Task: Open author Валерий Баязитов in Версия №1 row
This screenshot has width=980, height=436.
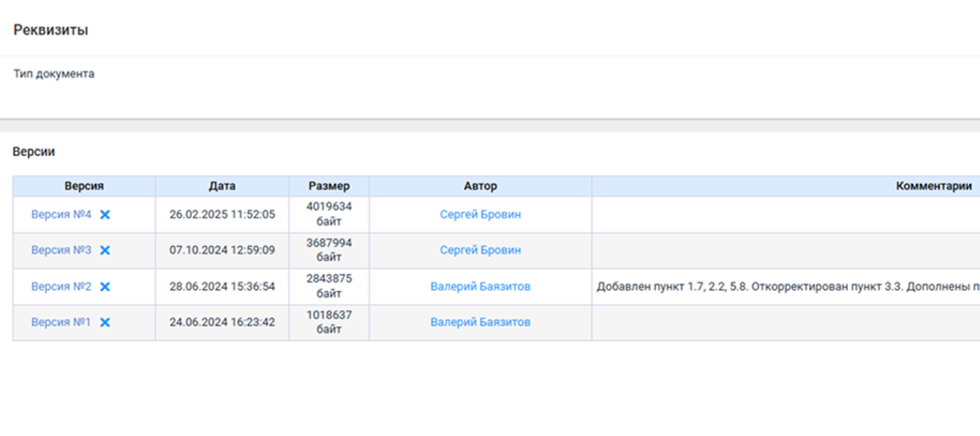Action: coord(480,322)
